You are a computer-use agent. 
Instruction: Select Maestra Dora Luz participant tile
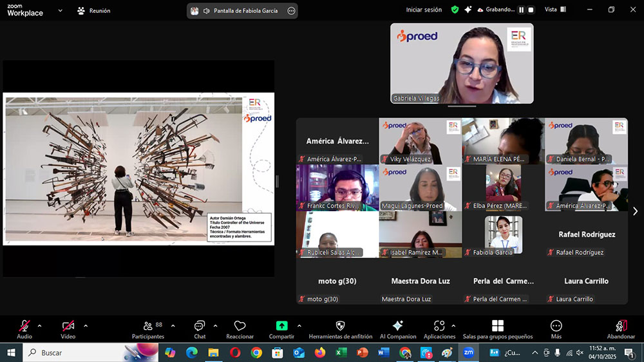(x=421, y=281)
